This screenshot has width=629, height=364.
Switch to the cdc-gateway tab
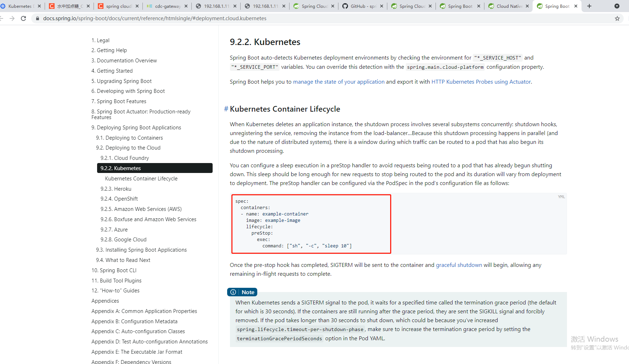tap(167, 6)
